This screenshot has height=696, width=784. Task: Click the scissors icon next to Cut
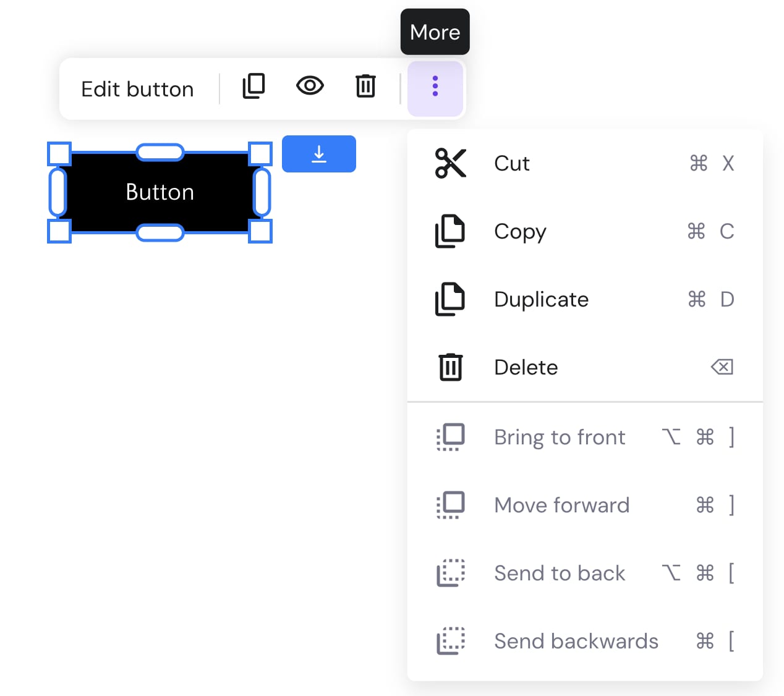451,163
